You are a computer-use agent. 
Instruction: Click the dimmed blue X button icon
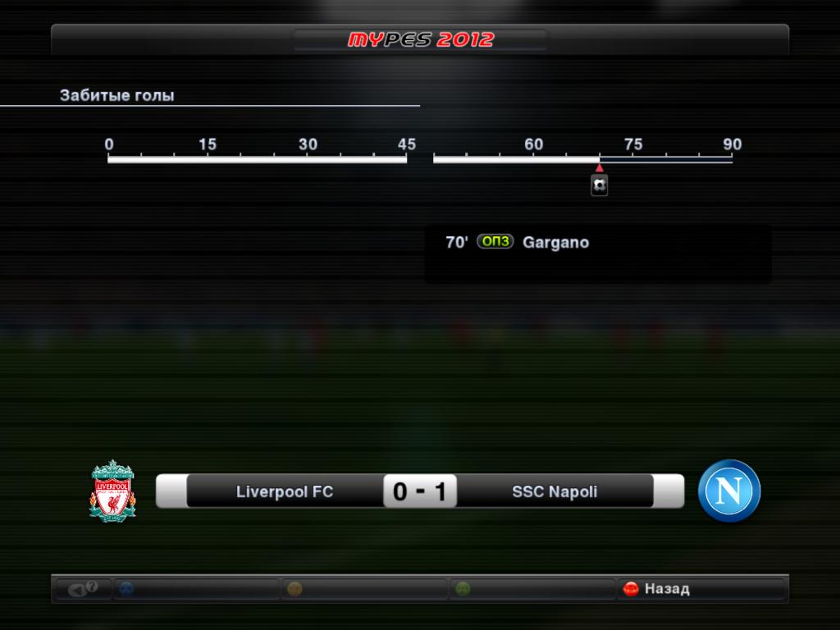[x=126, y=589]
